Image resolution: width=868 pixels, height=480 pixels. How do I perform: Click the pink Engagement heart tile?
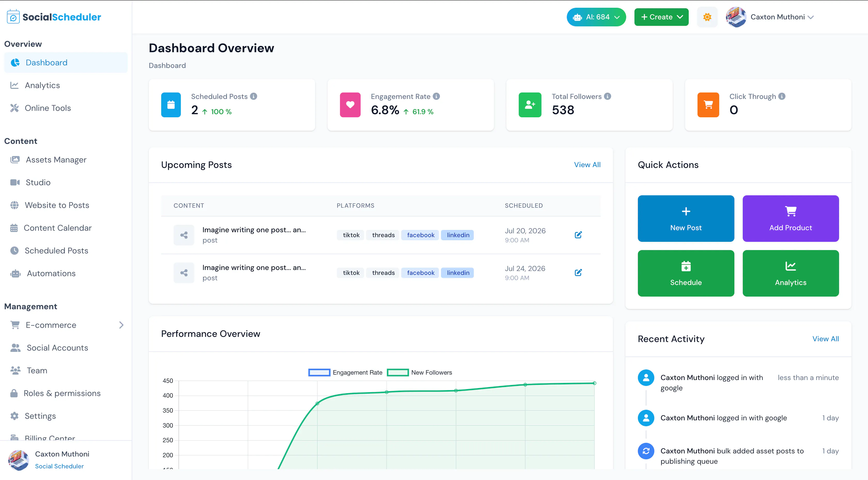pyautogui.click(x=350, y=105)
